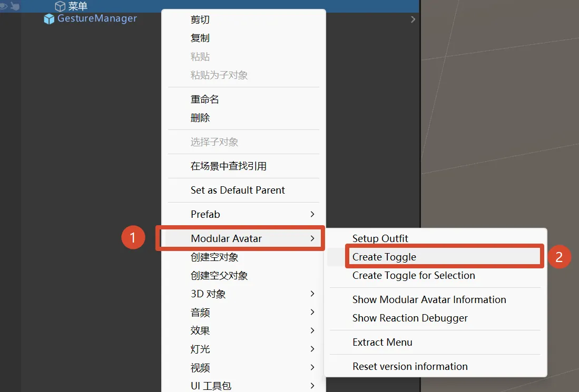Image resolution: width=579 pixels, height=392 pixels.
Task: Toggle the picking hand icon for 菜单
Action: coord(15,6)
